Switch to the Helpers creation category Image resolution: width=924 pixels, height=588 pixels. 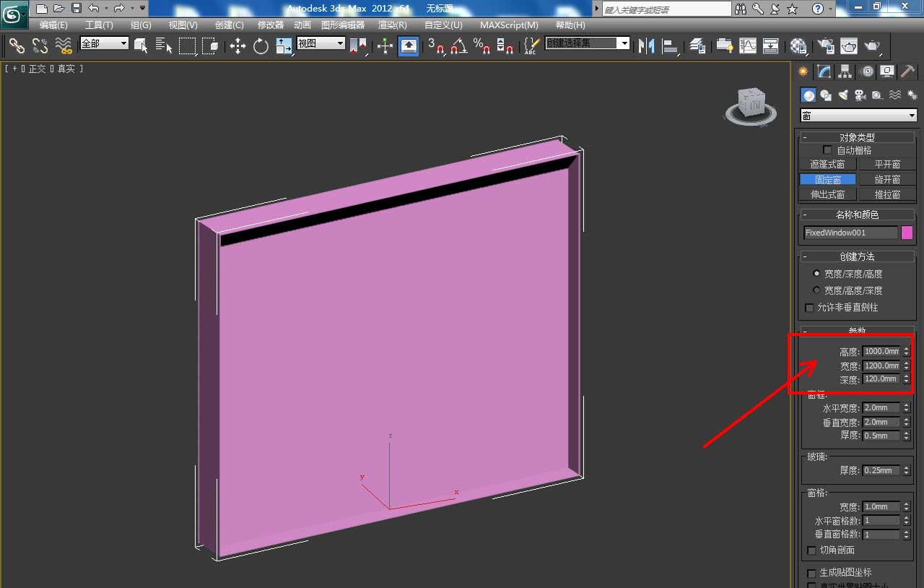pyautogui.click(x=877, y=95)
